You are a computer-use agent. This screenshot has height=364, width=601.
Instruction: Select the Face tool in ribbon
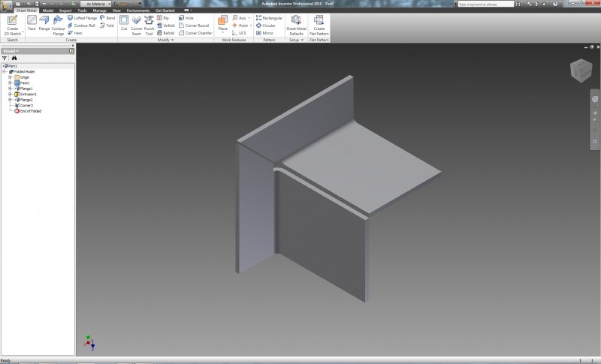click(x=32, y=24)
